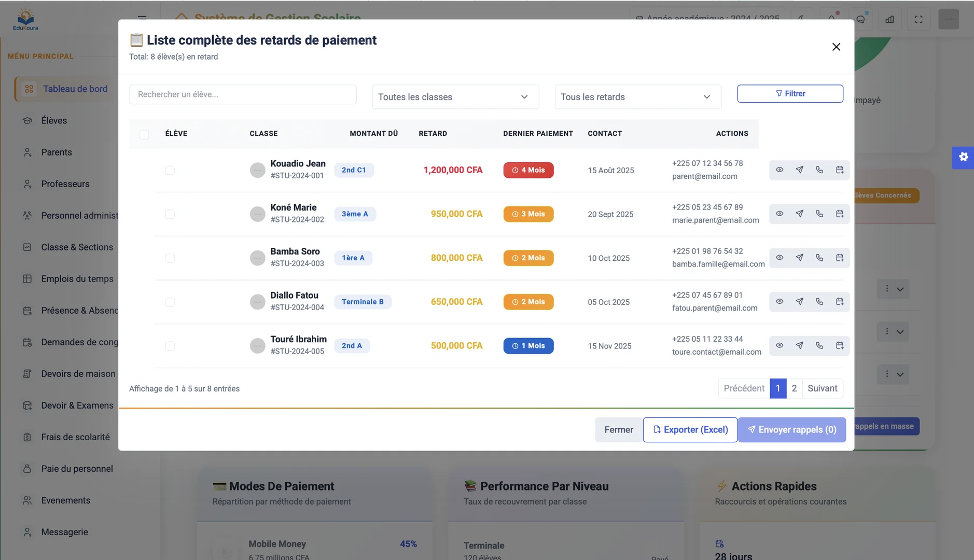Select Frais de scolarité in the sidebar
The image size is (974, 560).
tap(75, 437)
